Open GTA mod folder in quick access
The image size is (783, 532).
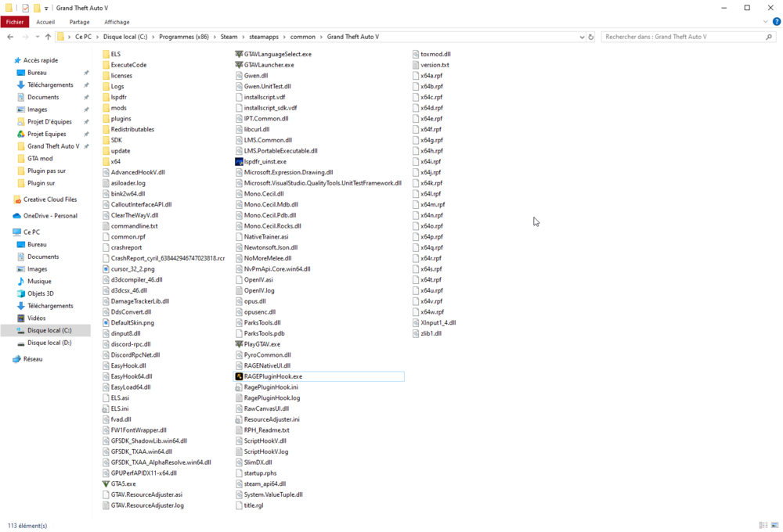coord(40,159)
